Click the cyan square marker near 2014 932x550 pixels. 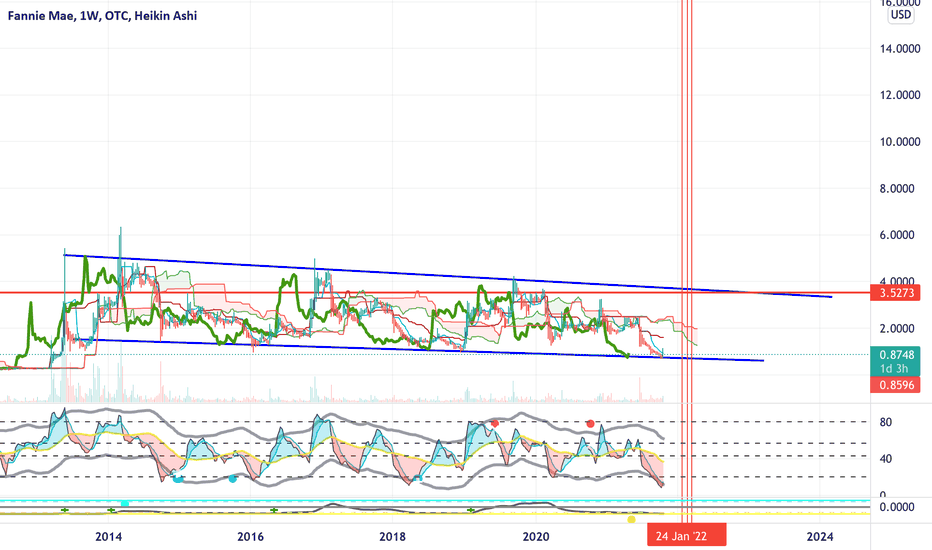125,504
